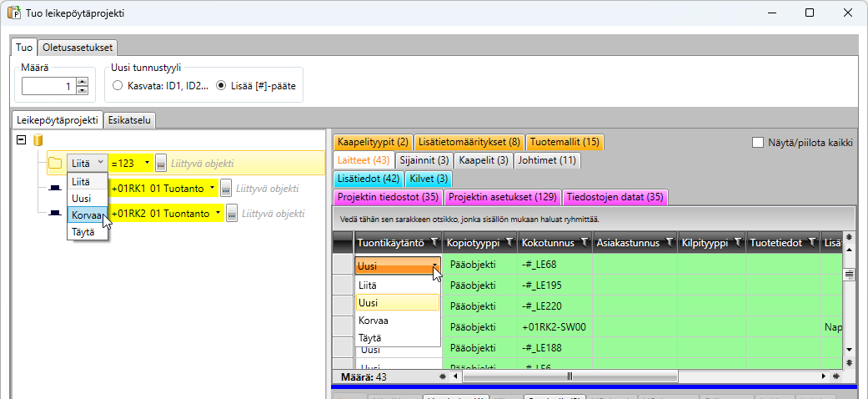Screen dimensions: 868x399
Task: Click the browse button beside +01RK1 01 Tuotanto
Action: [225, 189]
